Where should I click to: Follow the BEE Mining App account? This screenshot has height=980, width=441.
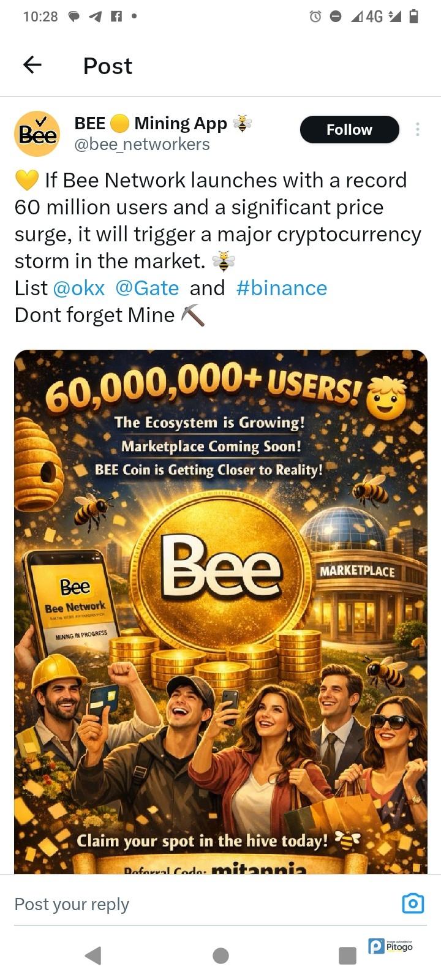[x=349, y=129]
